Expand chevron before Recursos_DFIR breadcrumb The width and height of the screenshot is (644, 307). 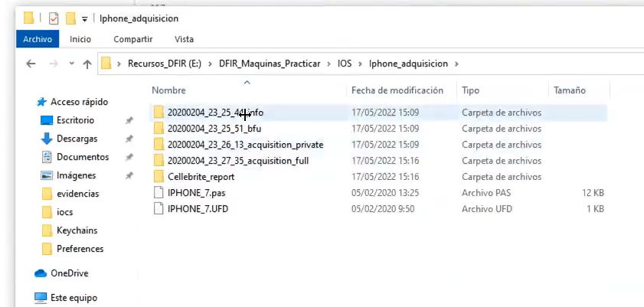tap(119, 64)
